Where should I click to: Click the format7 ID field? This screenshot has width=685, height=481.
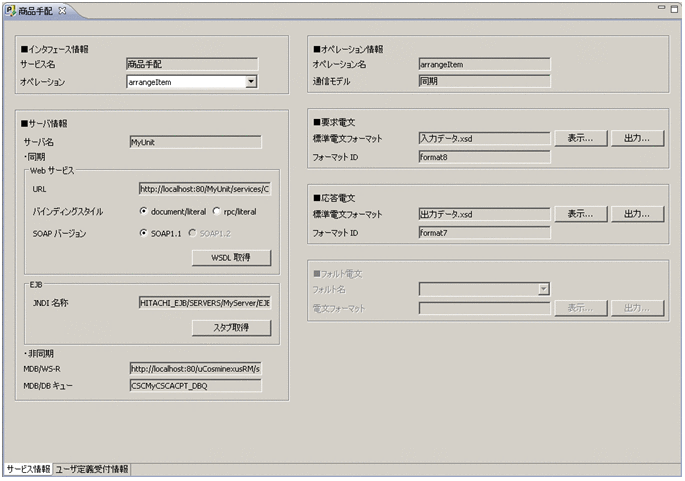point(484,233)
